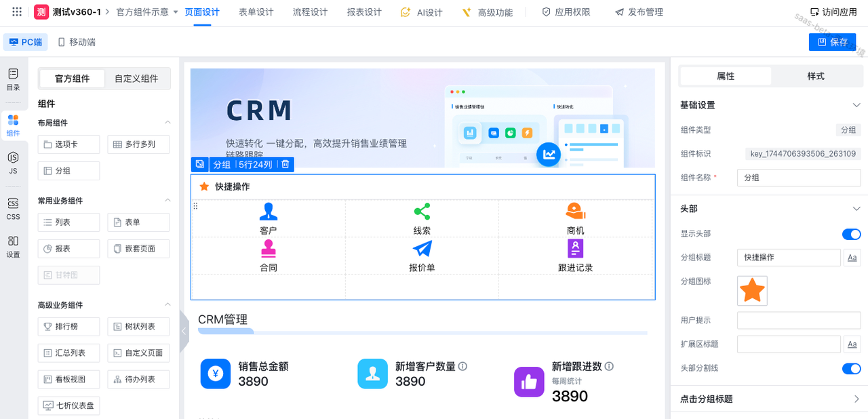The image size is (868, 419).
Task: Click the JS sidebar icon
Action: click(x=13, y=163)
